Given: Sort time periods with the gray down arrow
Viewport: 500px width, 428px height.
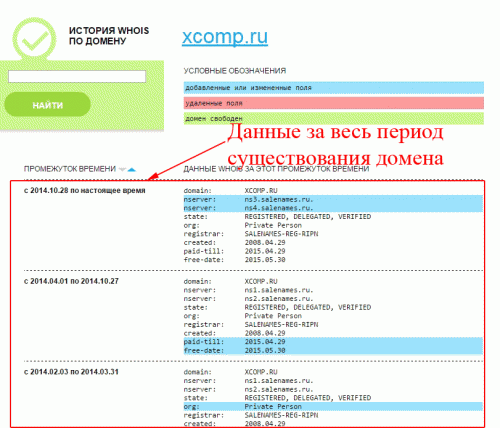Looking at the screenshot, I should (x=122, y=170).
